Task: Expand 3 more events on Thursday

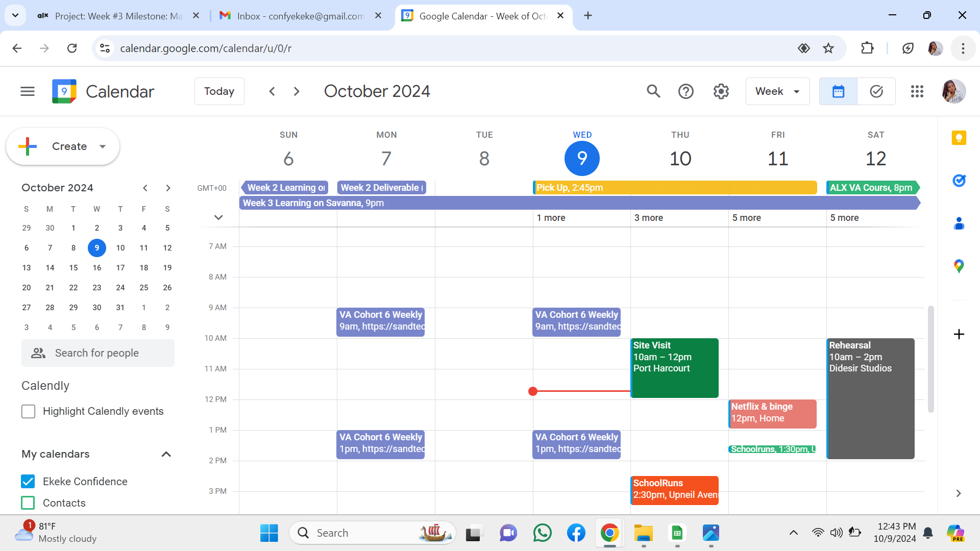Action: 649,218
